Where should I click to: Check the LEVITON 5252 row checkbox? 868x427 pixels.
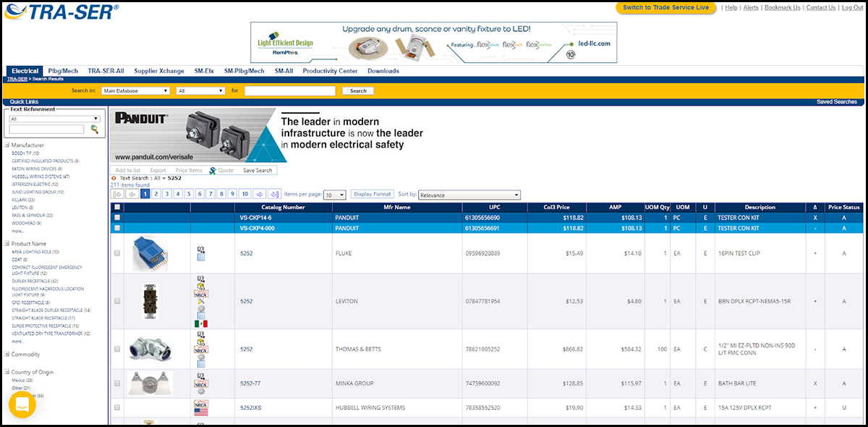pyautogui.click(x=117, y=301)
